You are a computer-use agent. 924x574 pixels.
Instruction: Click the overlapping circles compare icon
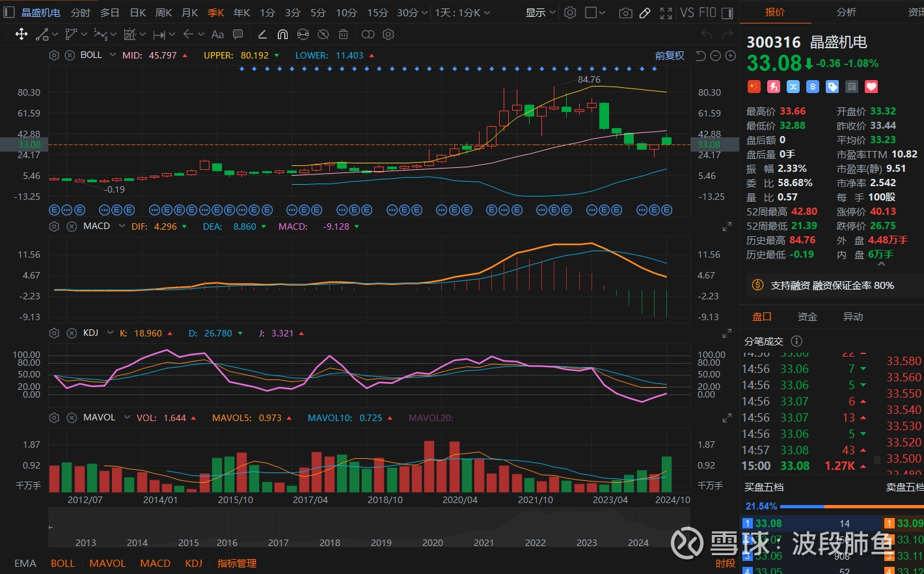click(368, 34)
